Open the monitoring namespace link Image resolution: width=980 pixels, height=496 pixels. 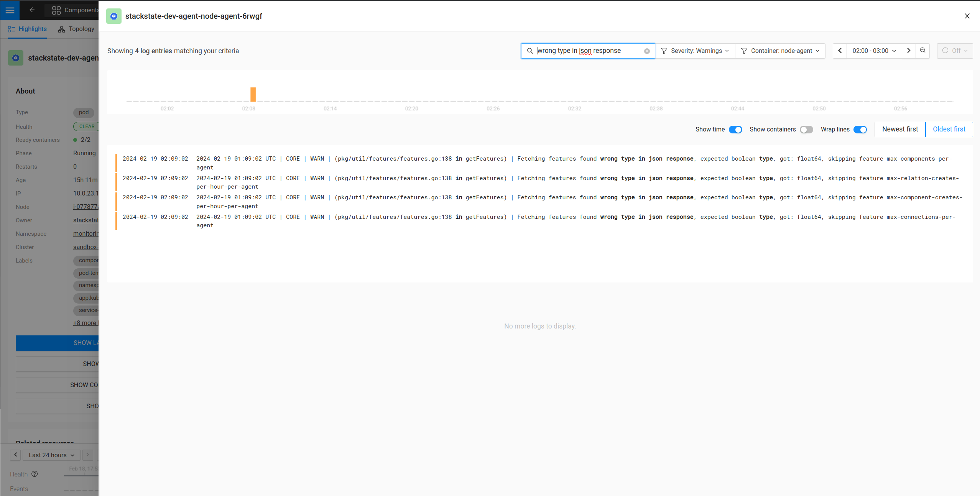tap(85, 233)
